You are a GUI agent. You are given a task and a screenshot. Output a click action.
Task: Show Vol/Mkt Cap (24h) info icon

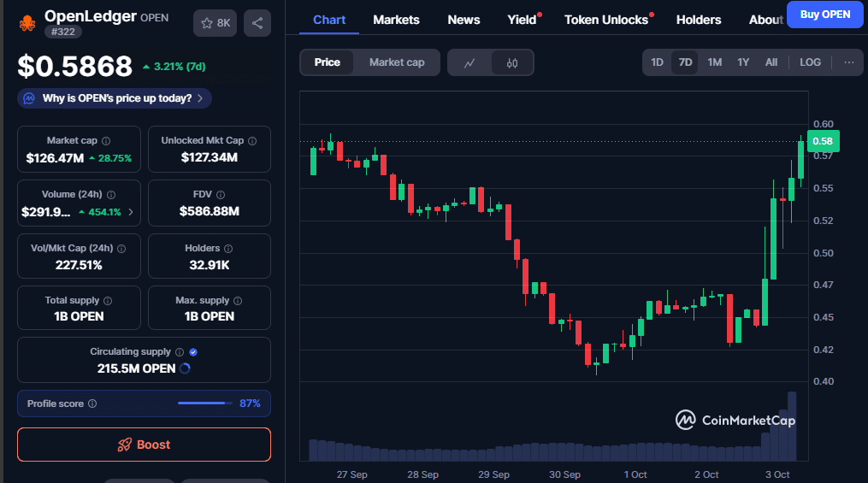(121, 249)
